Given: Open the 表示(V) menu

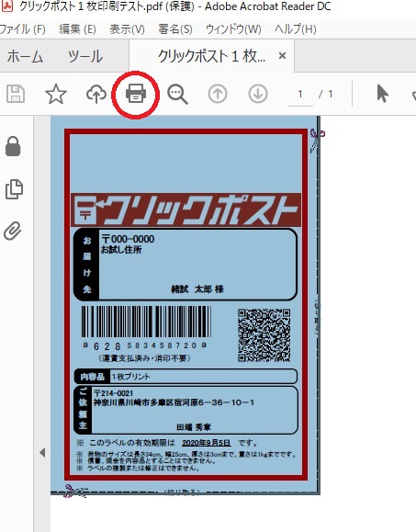Looking at the screenshot, I should (127, 29).
